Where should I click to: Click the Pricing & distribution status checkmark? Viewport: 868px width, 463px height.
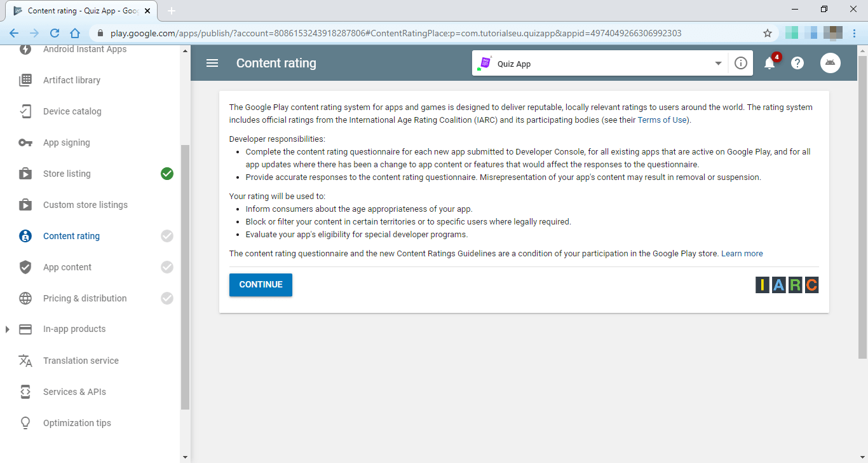coord(167,298)
